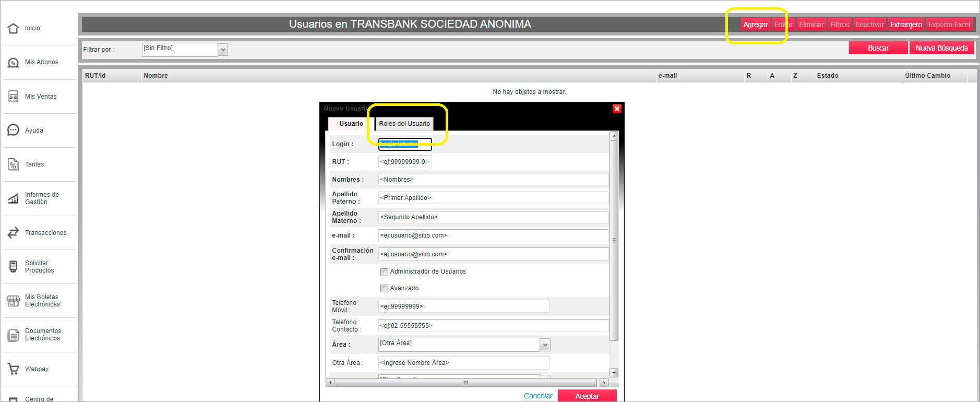The width and height of the screenshot is (980, 402).
Task: Switch to the Usuario tab
Action: (x=351, y=124)
